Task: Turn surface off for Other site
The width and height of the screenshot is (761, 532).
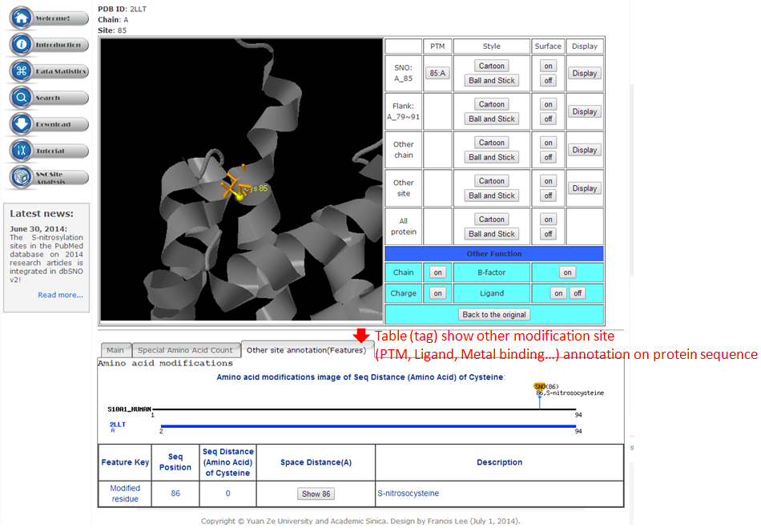Action: pyautogui.click(x=548, y=195)
